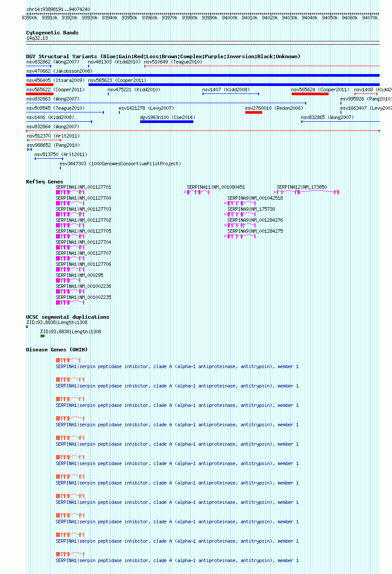The height and width of the screenshot is (574, 392).
Task: Select the SERPINA9|NM_001042518 transcript label
Action: (255, 198)
